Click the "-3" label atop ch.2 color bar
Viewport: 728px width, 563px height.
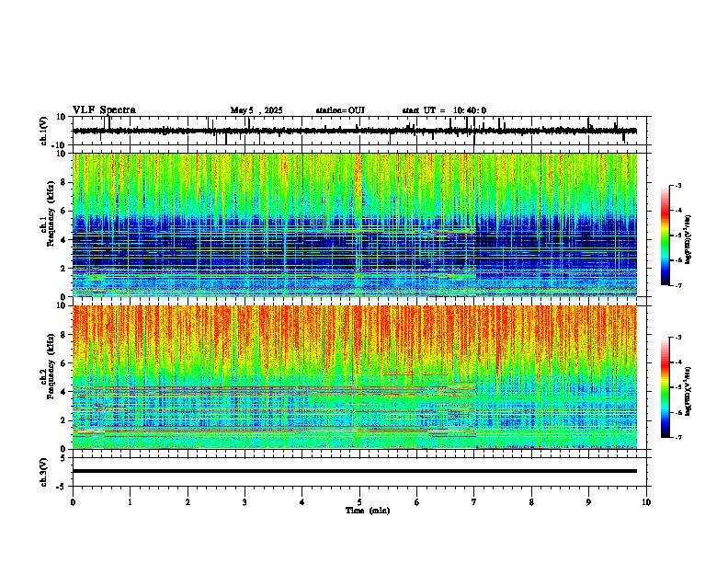click(x=677, y=338)
